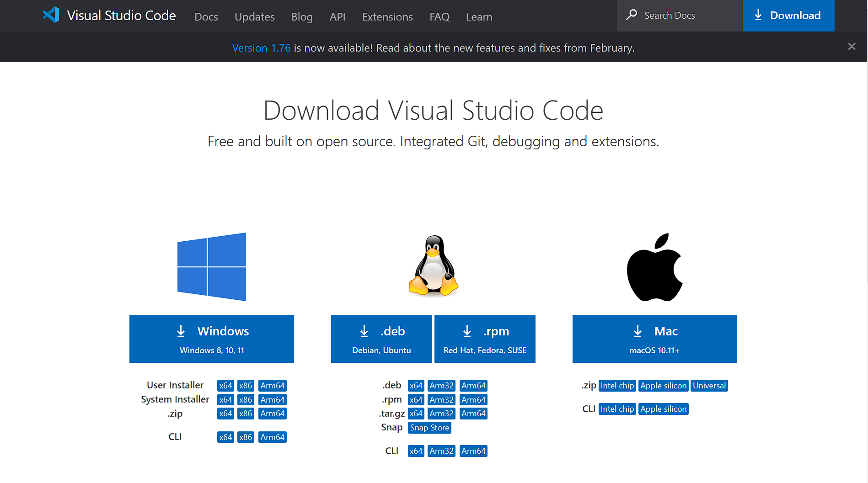Open the Snap Store link
The height and width of the screenshot is (483, 868).
pos(430,428)
